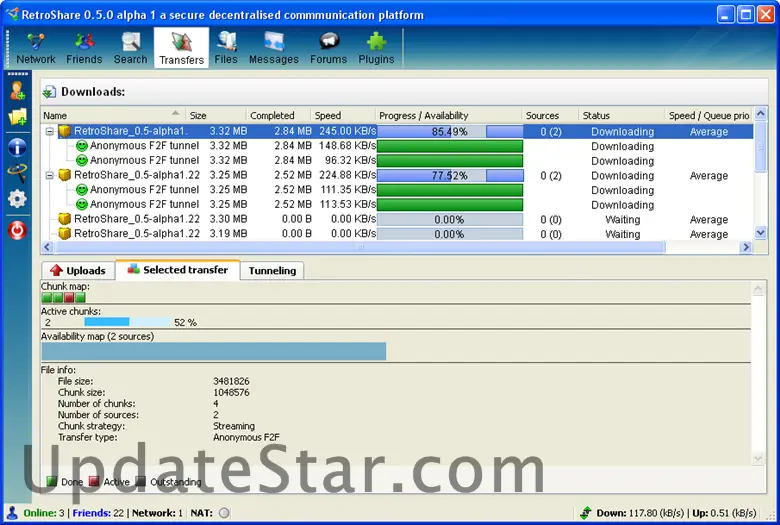Select the waiting 3.30 MB RetroShare download row

137,219
